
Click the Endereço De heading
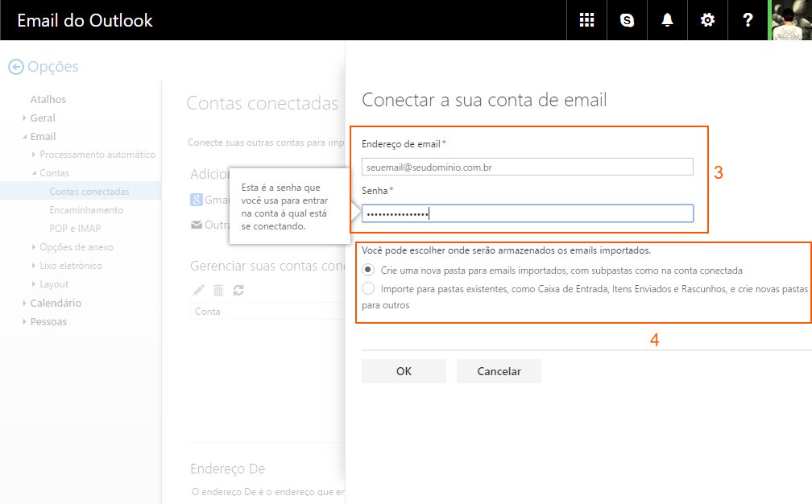pos(228,469)
